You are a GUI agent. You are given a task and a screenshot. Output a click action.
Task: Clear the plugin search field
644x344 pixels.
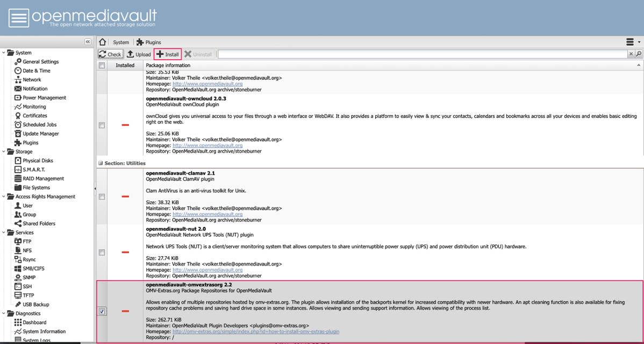point(631,54)
